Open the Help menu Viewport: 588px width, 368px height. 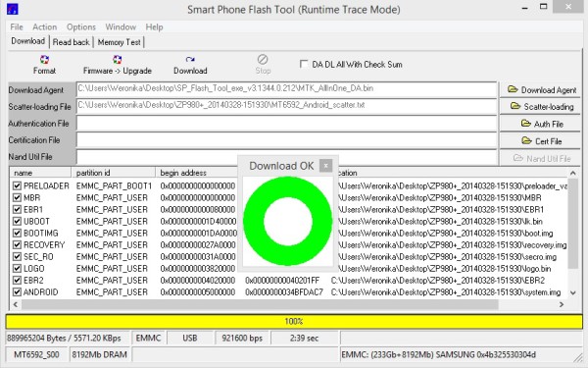(x=154, y=27)
